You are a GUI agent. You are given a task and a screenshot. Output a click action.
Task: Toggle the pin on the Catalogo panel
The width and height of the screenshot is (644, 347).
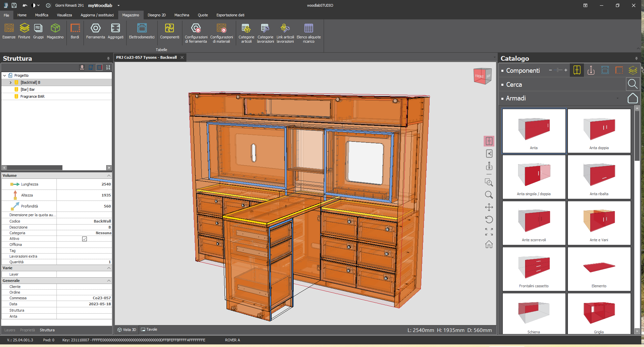pos(637,58)
